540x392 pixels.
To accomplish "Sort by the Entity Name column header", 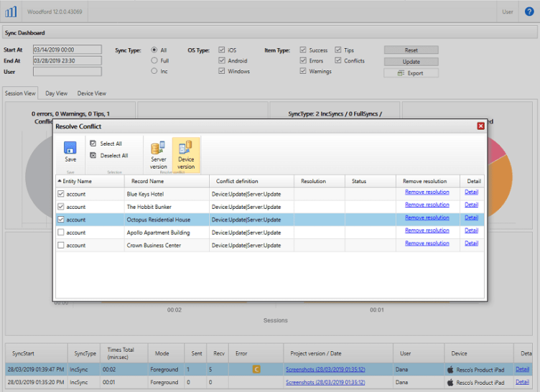I will (x=90, y=181).
